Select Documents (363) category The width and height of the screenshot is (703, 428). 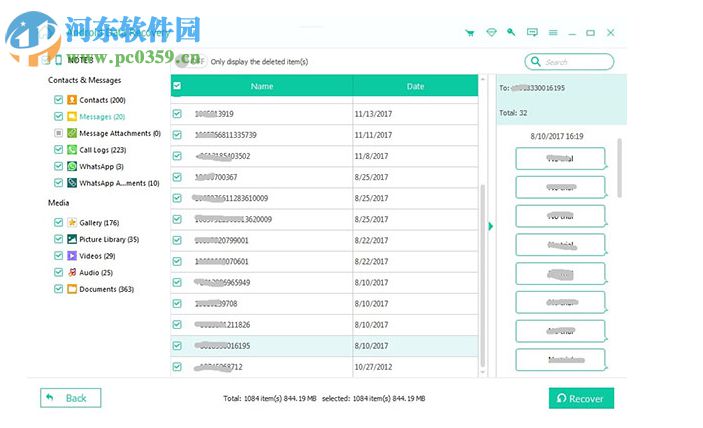[106, 289]
